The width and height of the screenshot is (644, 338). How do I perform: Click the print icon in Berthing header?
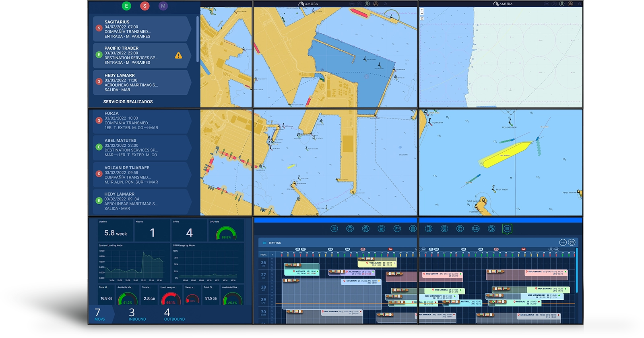pyautogui.click(x=572, y=243)
